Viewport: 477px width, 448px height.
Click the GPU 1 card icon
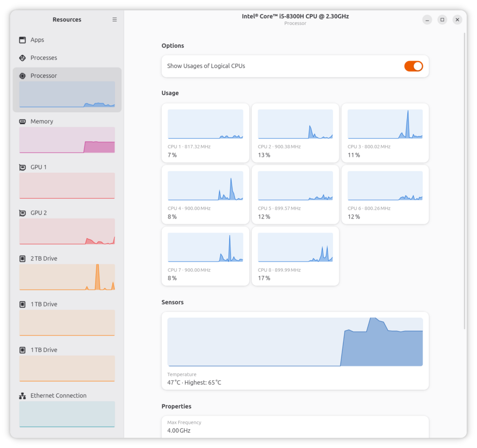(22, 167)
